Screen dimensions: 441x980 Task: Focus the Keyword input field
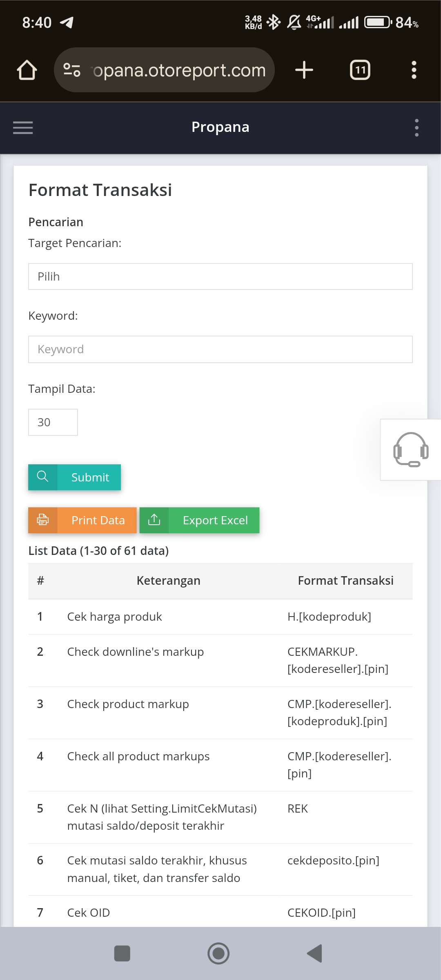(220, 349)
